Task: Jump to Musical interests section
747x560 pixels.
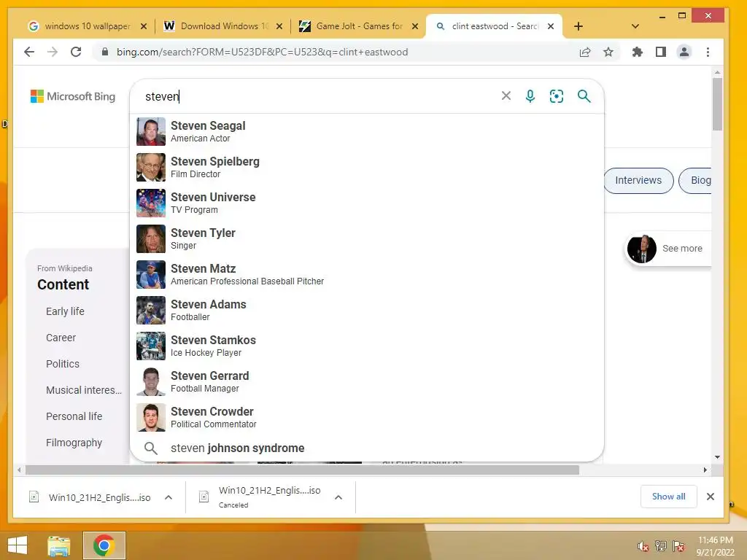Action: pyautogui.click(x=84, y=390)
